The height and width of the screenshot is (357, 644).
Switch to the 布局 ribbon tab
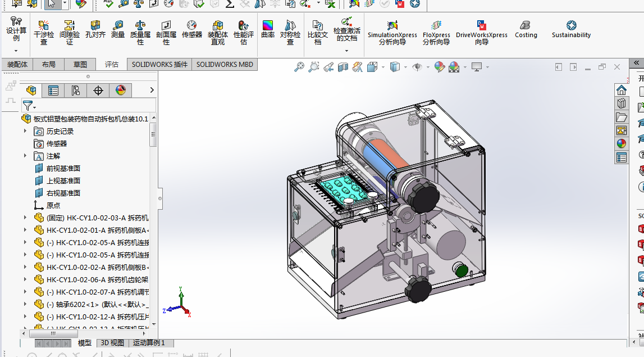(48, 64)
